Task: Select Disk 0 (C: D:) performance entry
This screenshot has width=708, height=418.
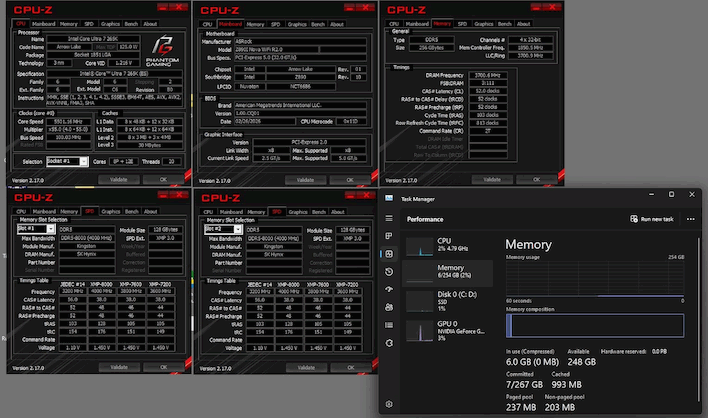Action: (448, 301)
